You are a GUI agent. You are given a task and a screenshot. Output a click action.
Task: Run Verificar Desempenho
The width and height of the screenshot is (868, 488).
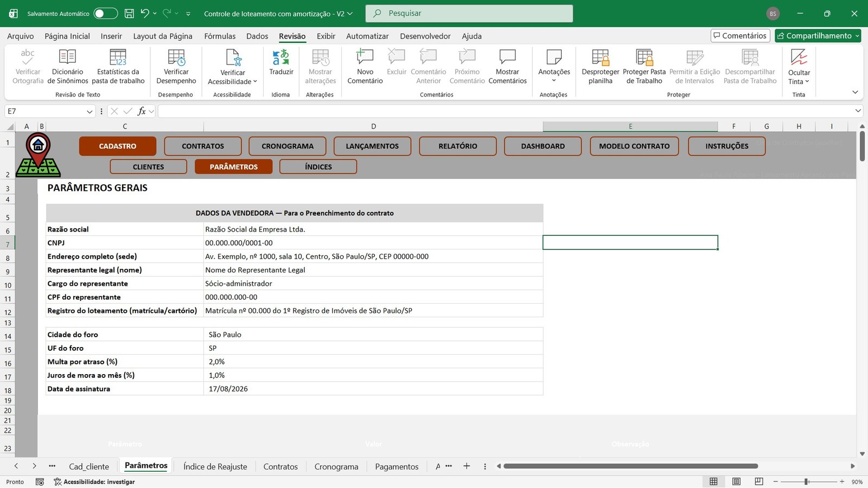click(176, 67)
